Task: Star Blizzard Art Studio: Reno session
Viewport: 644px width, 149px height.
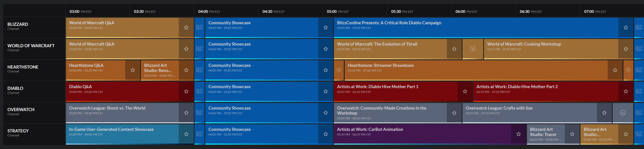Action: click(186, 70)
